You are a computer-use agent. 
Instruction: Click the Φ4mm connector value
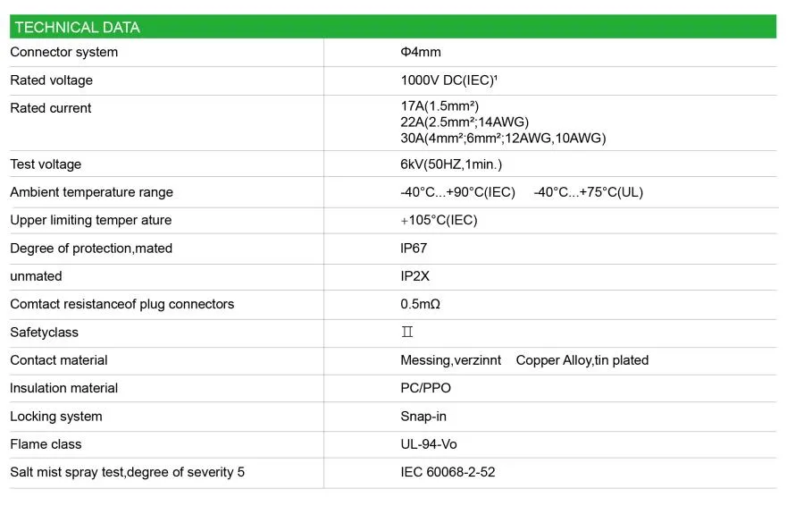click(421, 52)
